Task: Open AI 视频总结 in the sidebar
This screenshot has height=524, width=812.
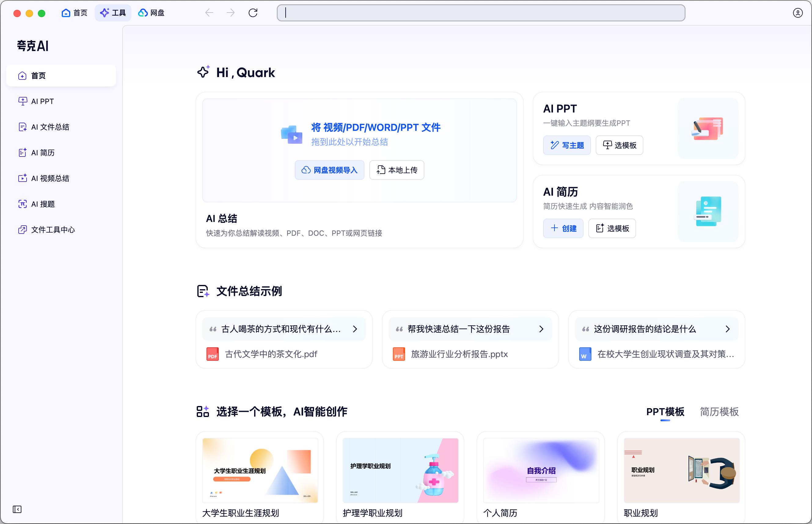Action: pos(50,178)
